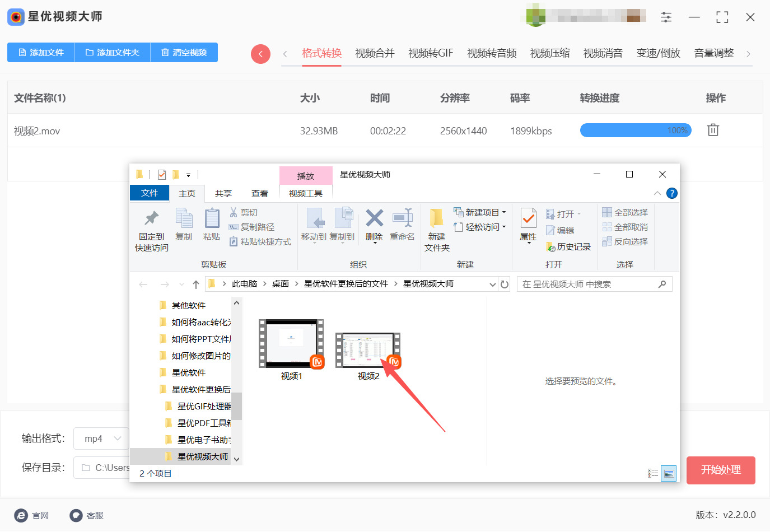Switch to large thumbnails view icon
Image resolution: width=770 pixels, height=532 pixels.
pyautogui.click(x=669, y=473)
